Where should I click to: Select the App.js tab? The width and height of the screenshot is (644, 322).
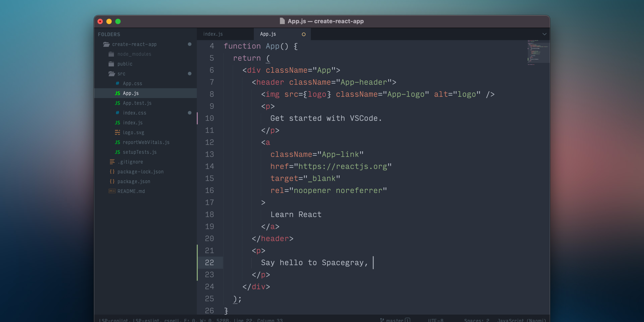point(268,34)
